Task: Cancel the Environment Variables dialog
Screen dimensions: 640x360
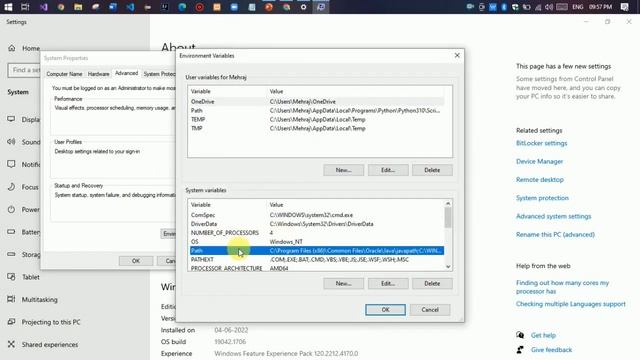Action: (430, 309)
